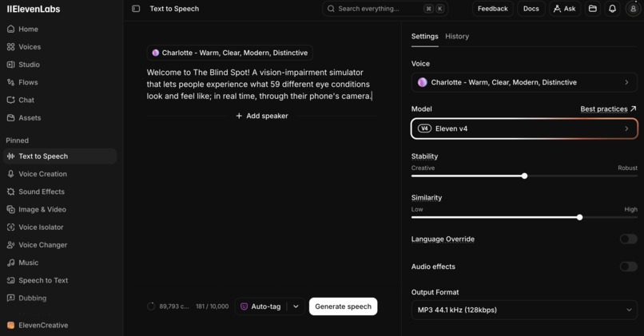Click the ElevenLabs logo
Screen dimensions: 644x336
coord(34,9)
